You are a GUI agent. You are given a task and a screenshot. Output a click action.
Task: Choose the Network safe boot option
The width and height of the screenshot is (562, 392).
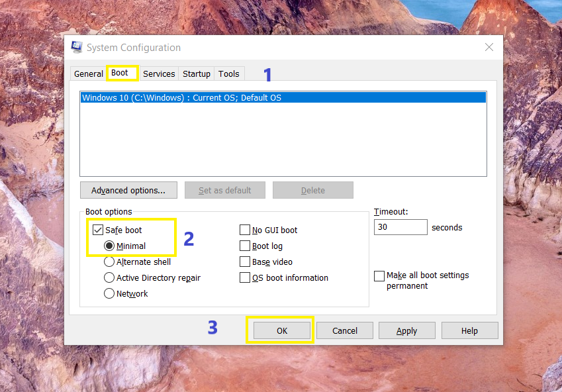[109, 293]
